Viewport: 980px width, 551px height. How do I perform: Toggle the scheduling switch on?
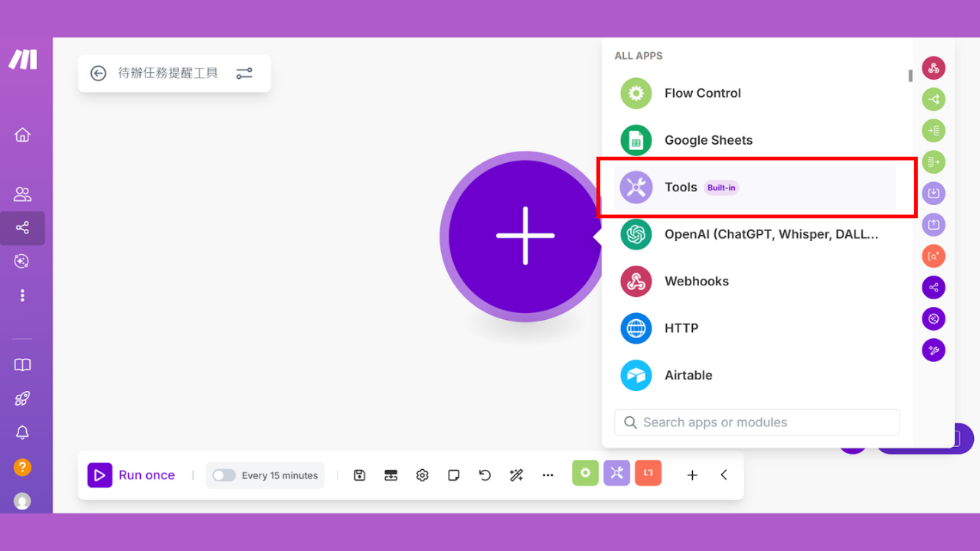pyautogui.click(x=224, y=475)
